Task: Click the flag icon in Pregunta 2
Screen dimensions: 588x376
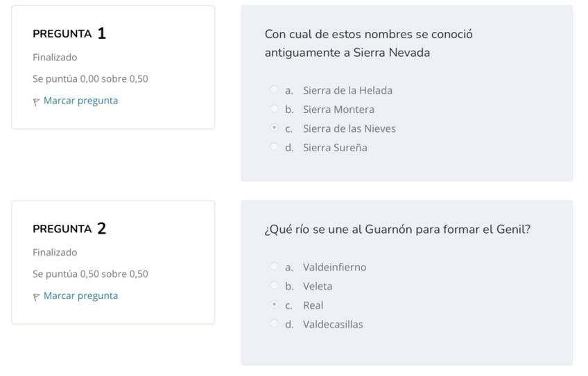Action: 37,296
